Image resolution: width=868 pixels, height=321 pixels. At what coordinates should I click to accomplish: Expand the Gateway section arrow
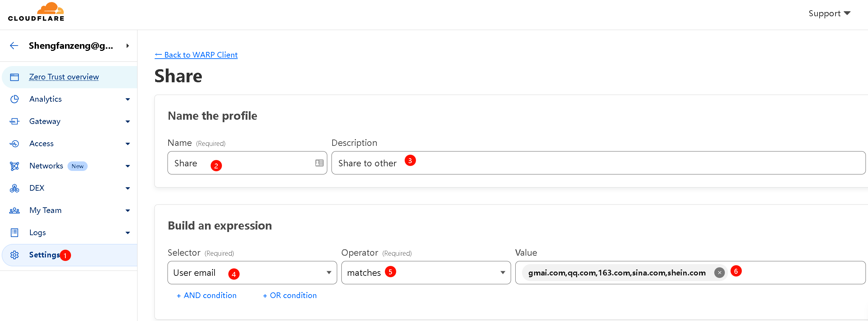click(128, 122)
